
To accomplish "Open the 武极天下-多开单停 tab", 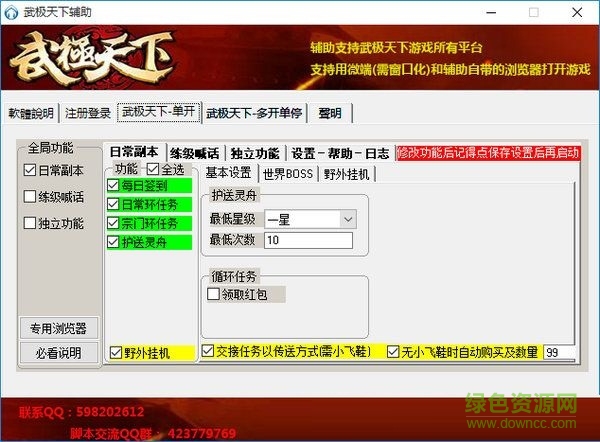I will click(x=254, y=113).
